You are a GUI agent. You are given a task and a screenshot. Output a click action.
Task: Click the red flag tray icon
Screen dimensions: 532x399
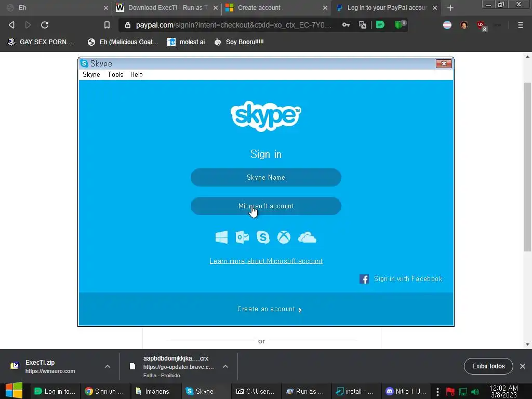pyautogui.click(x=450, y=392)
